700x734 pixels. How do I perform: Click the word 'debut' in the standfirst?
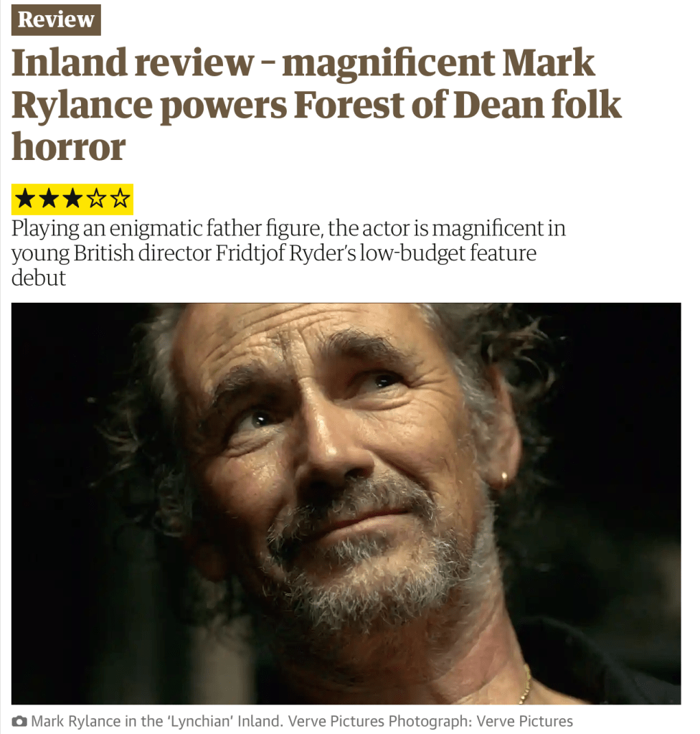tap(39, 278)
